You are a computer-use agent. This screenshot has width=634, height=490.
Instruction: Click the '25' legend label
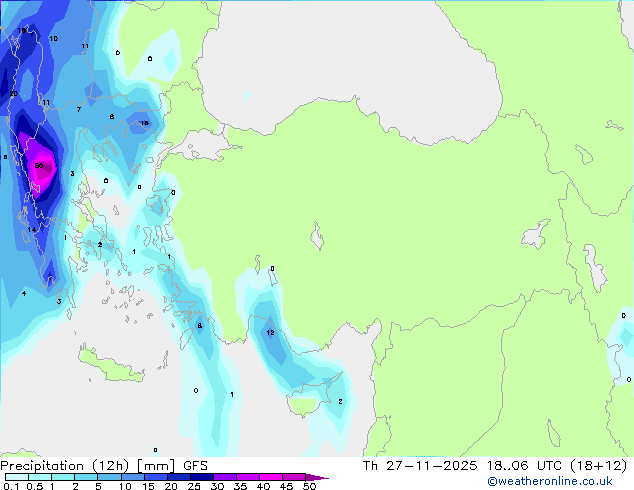[194, 486]
